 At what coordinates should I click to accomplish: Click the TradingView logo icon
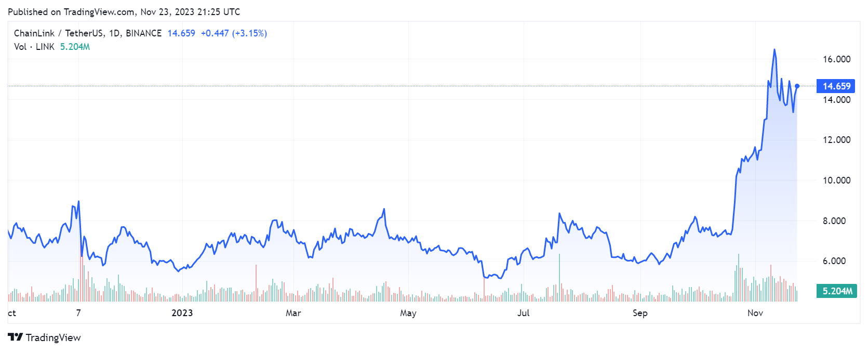(15, 337)
